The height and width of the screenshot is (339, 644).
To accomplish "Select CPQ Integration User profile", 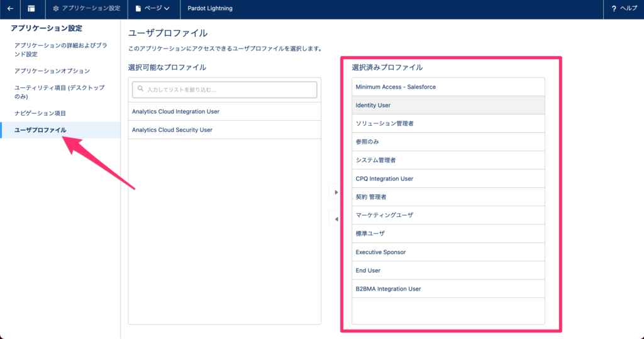I will click(x=448, y=179).
